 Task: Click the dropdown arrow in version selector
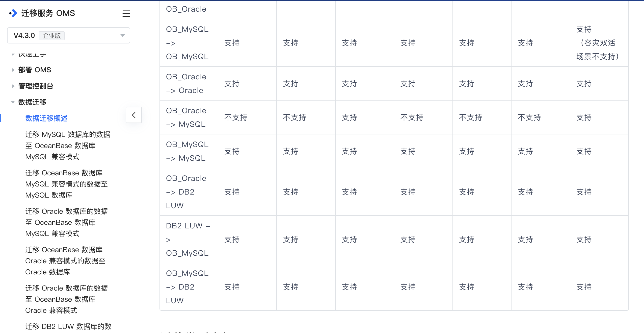point(123,35)
